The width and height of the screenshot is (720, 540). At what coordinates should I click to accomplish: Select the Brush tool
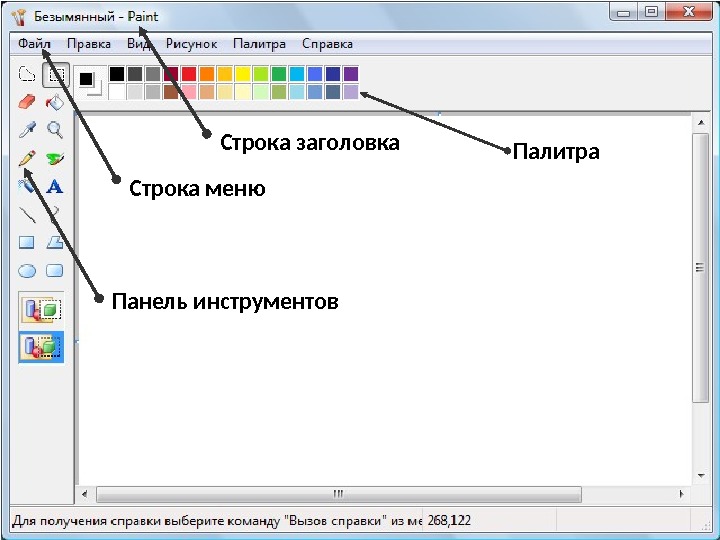tap(55, 158)
